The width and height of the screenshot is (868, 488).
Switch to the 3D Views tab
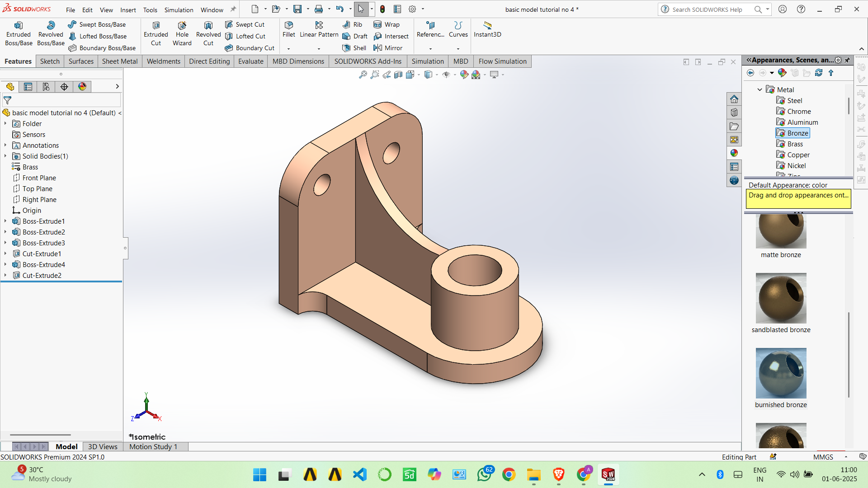coord(103,446)
